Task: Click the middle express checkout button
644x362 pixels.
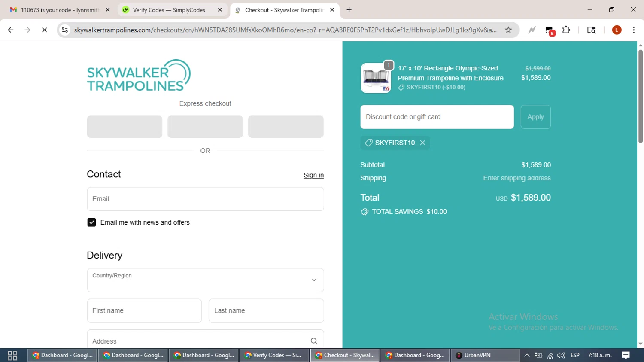Action: (205, 126)
